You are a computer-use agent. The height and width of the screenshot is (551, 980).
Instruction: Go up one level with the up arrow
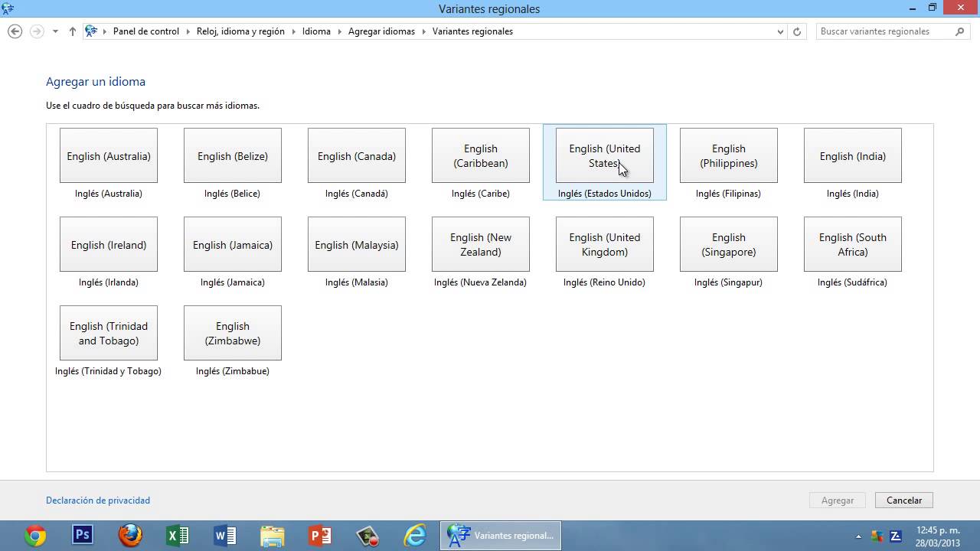73,31
